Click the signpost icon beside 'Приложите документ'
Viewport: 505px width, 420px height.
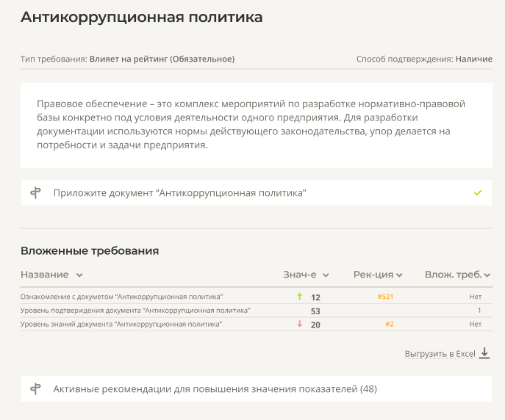[x=35, y=193]
